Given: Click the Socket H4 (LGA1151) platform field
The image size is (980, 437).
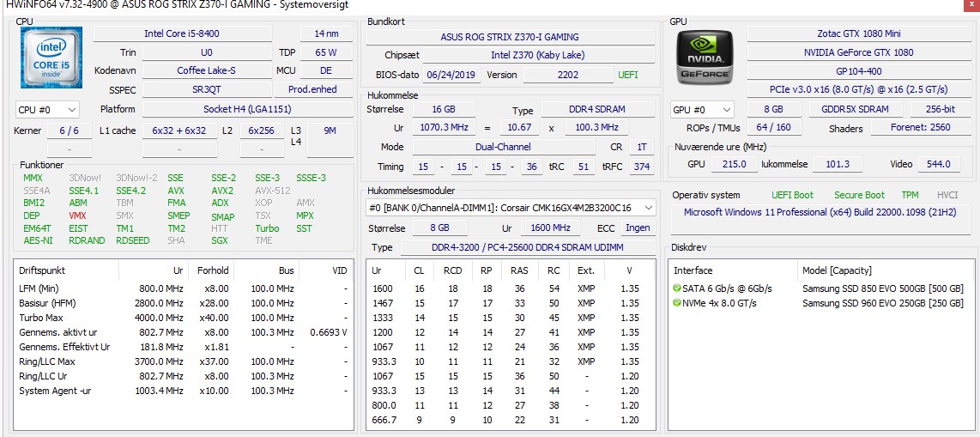Looking at the screenshot, I should 247,109.
